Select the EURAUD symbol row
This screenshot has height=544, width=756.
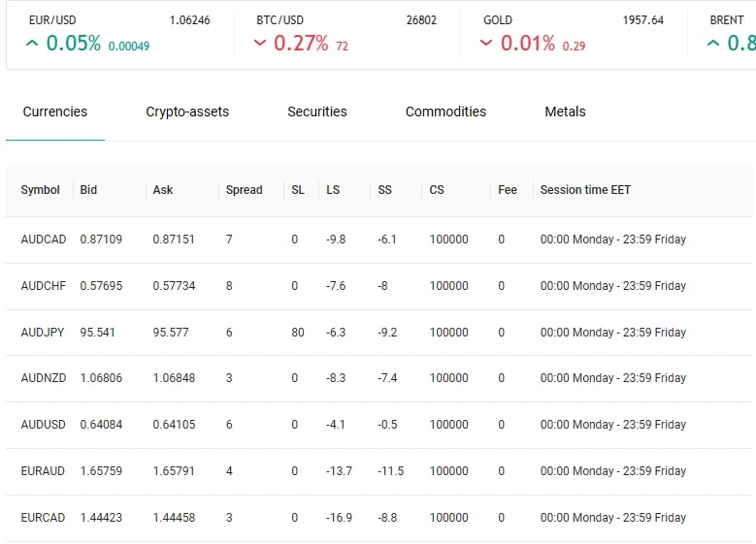click(x=378, y=471)
